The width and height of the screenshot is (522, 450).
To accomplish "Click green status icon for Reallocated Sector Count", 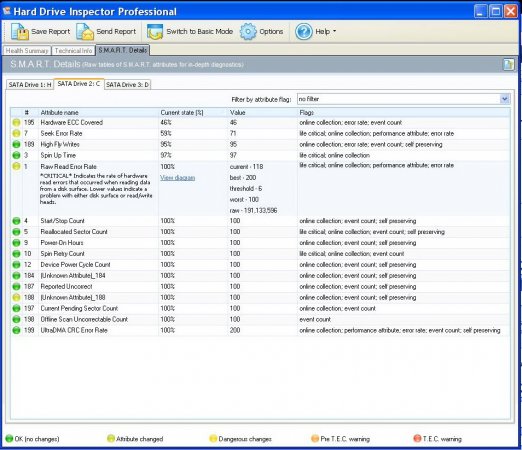I will coord(16,232).
